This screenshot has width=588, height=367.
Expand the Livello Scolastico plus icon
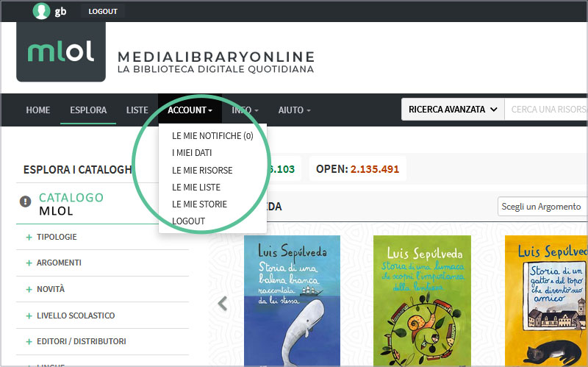(29, 316)
